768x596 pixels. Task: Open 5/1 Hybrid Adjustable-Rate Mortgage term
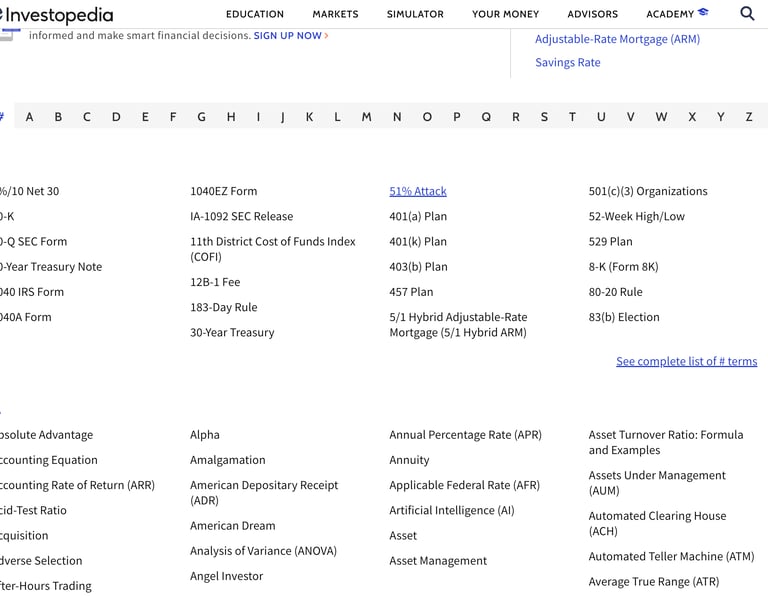pos(458,325)
